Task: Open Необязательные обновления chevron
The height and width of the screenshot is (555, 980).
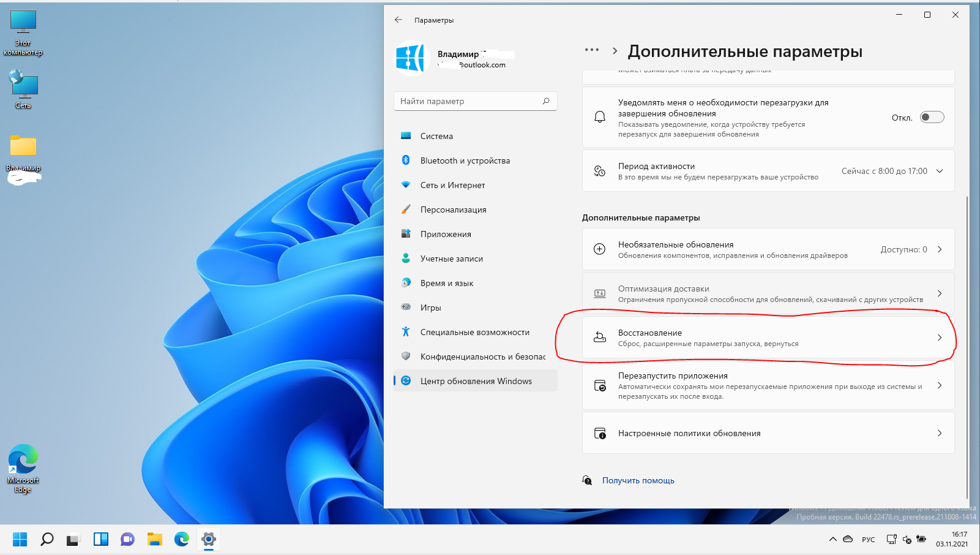Action: 940,249
